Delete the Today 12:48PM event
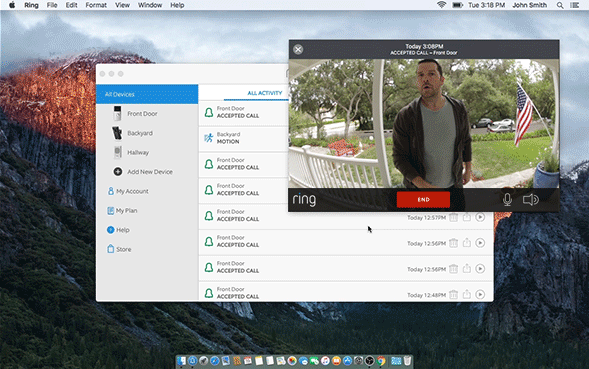Screen dimensions: 589x369 tap(453, 295)
